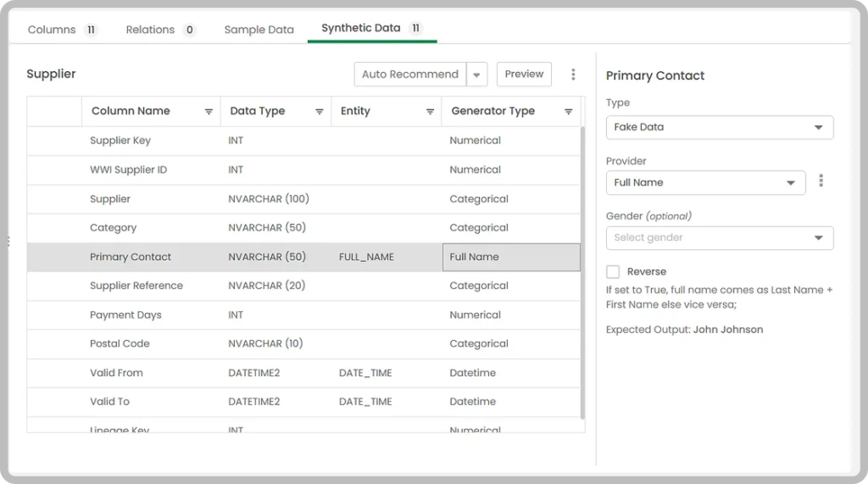868x484 pixels.
Task: Select the Valid From row
Action: coord(303,373)
